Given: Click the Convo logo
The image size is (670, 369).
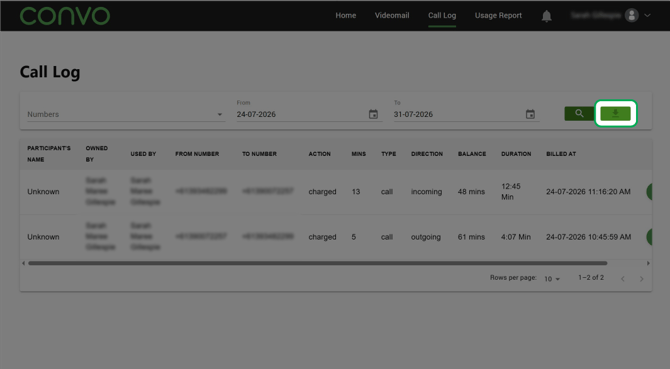Looking at the screenshot, I should point(65,16).
